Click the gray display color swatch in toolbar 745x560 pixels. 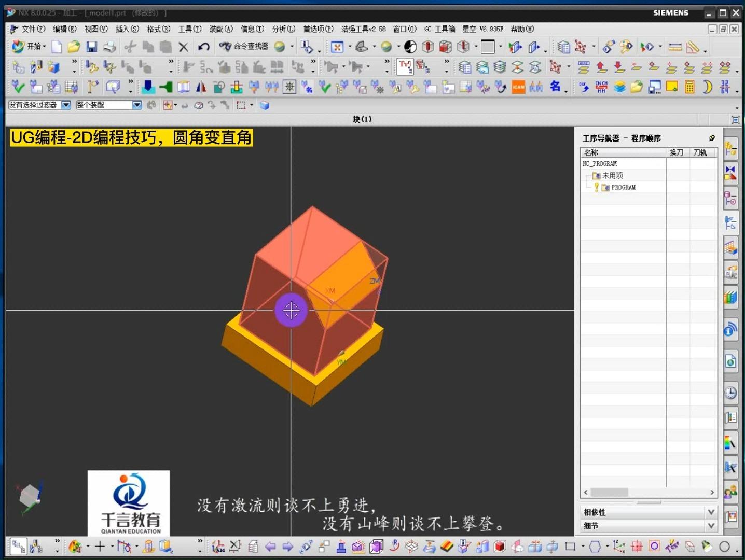(x=488, y=47)
